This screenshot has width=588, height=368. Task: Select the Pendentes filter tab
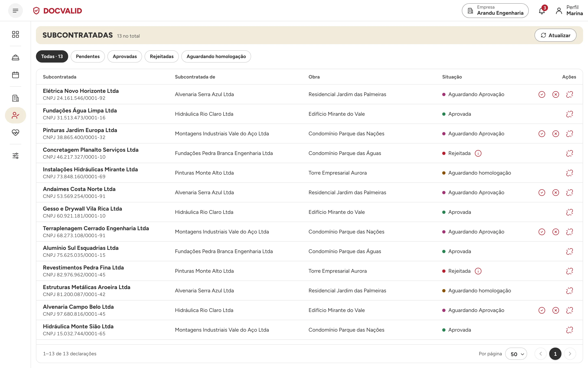point(88,56)
